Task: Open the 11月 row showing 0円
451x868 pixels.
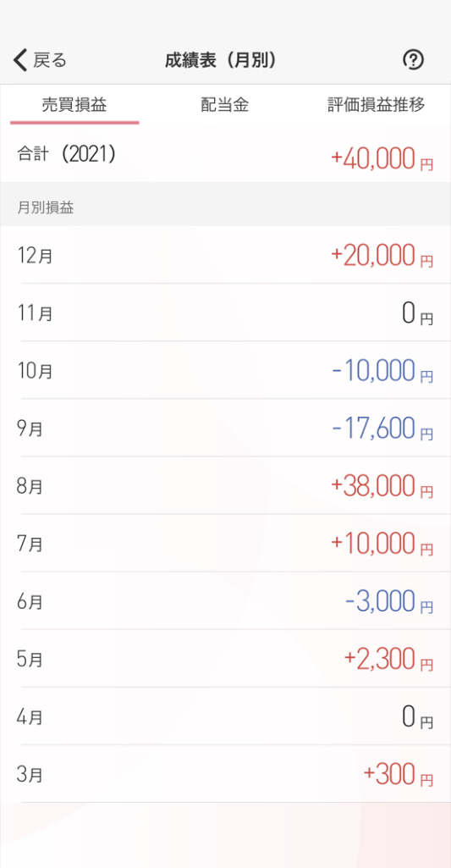Action: [225, 312]
